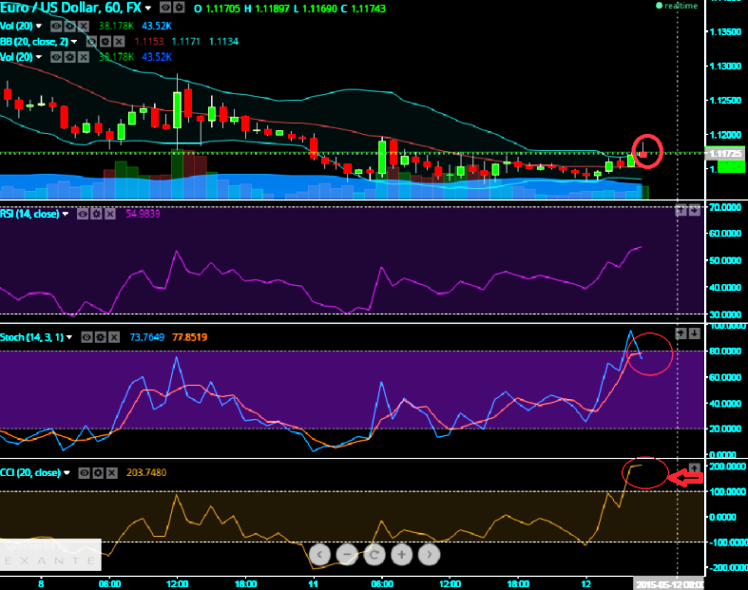Screen dimensions: 748x590
Task: Remove the Stoch (14, 3, 1) indicator
Action: coord(114,337)
